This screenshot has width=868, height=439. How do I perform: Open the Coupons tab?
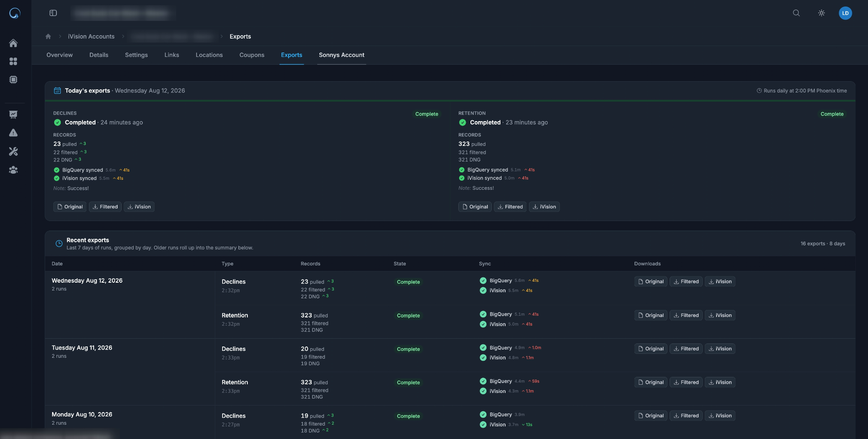tap(252, 55)
